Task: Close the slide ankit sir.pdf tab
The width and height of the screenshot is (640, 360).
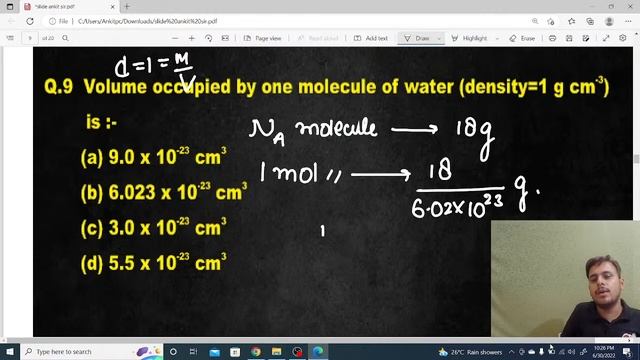Action: pos(113,7)
